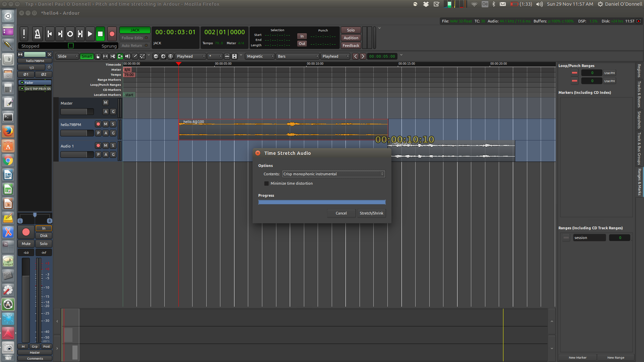
Task: Enable Minimize time distortion checkbox
Action: [267, 183]
